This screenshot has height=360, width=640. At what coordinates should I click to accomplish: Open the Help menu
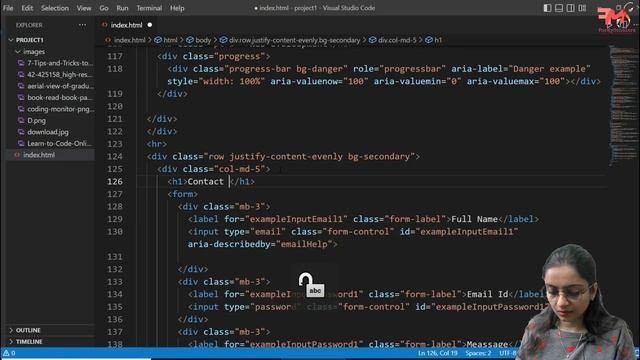[177, 8]
